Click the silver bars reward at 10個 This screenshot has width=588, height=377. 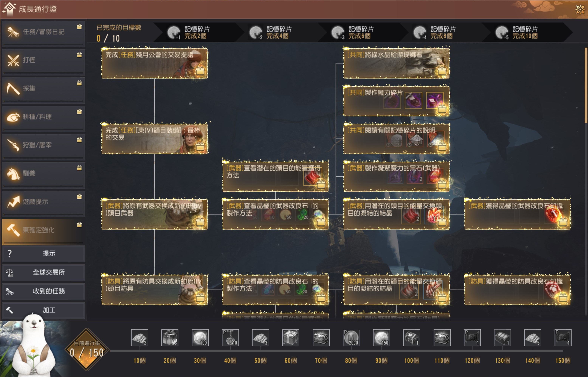(139, 338)
